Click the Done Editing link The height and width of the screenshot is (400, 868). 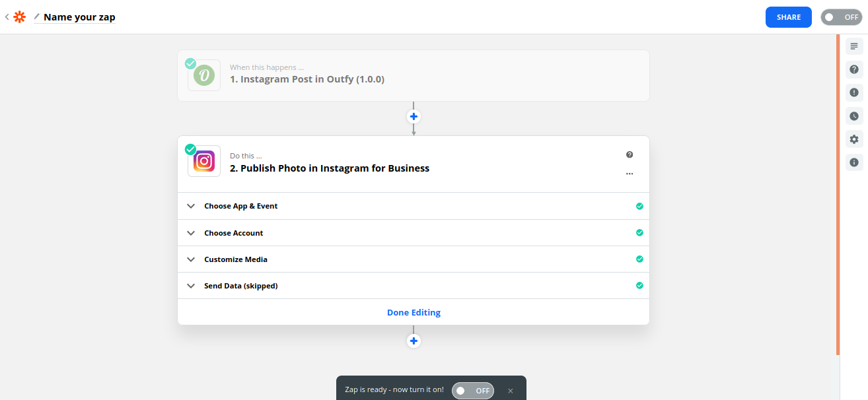click(x=414, y=312)
